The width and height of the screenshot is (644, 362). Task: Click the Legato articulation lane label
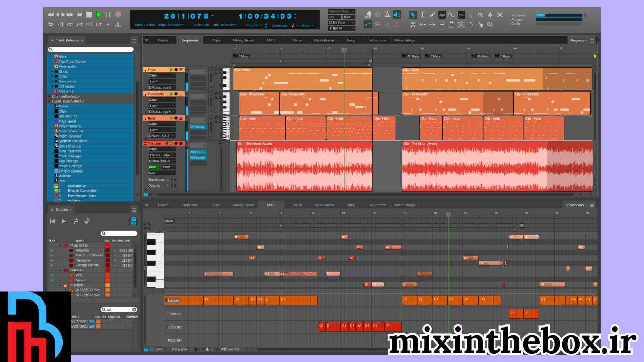pos(173,301)
